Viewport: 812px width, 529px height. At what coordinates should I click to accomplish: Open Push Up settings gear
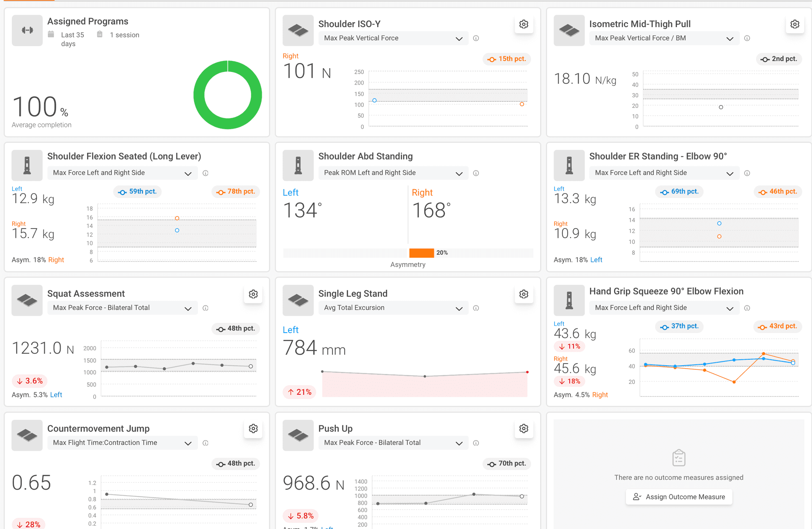524,429
